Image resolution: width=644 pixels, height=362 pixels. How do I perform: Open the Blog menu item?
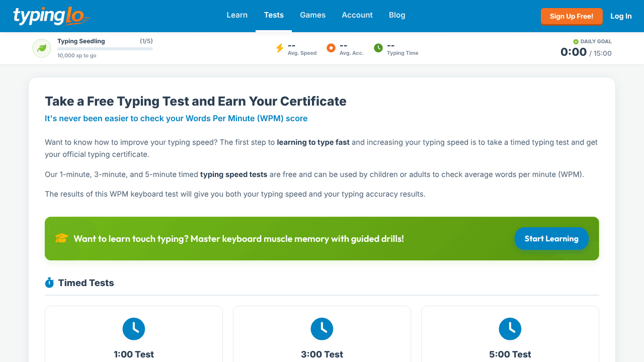[x=397, y=15]
